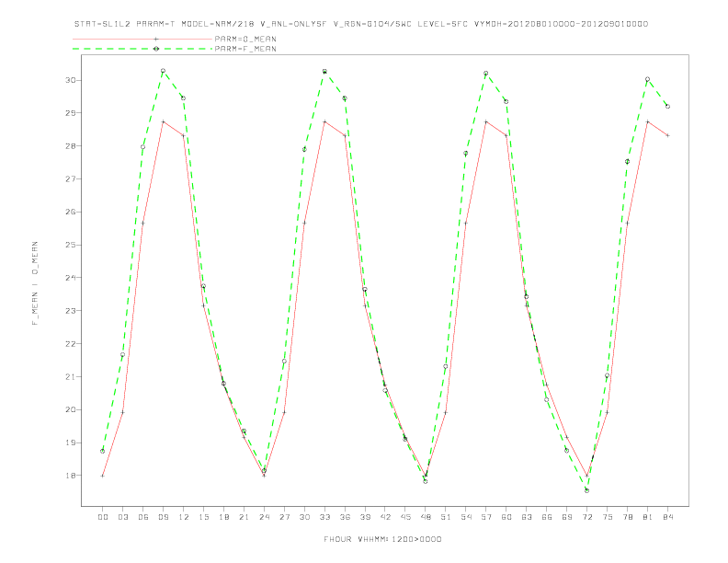This screenshot has height=563, width=728.
Task: Click y-axis tick label 19
Action: [x=70, y=442]
